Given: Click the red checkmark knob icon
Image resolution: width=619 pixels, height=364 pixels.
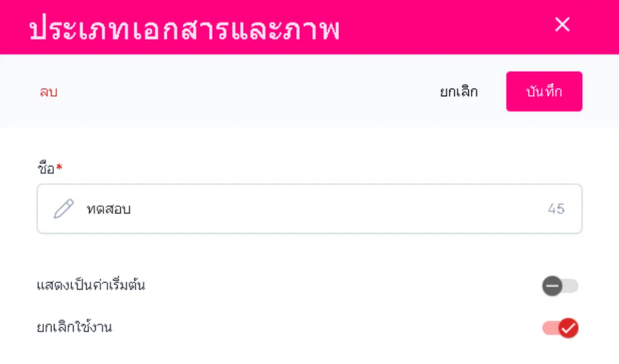Looking at the screenshot, I should (x=568, y=328).
